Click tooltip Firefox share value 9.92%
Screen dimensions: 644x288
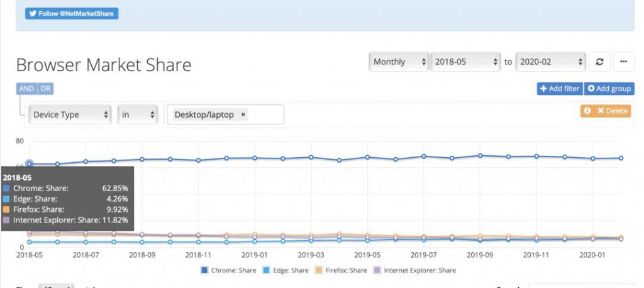117,209
